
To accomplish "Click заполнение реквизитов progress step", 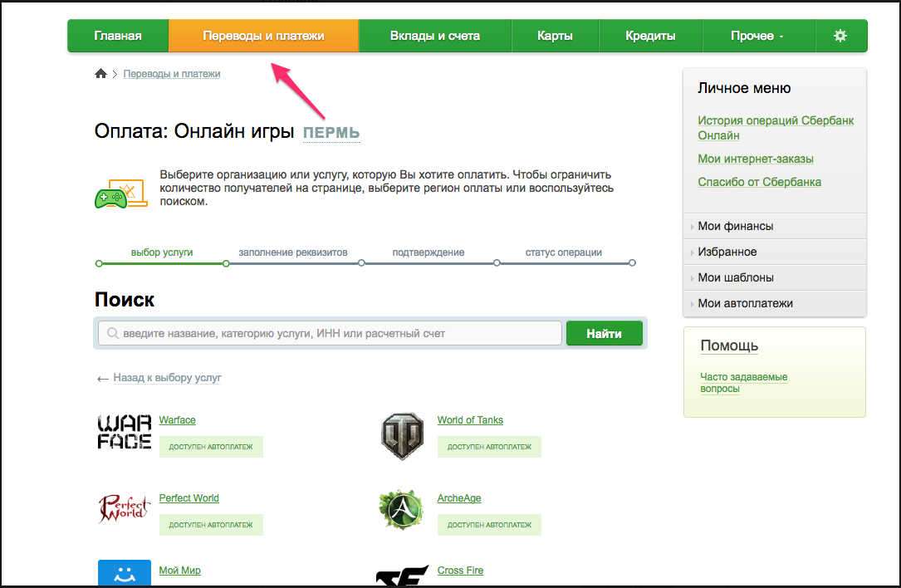I will coord(293,252).
